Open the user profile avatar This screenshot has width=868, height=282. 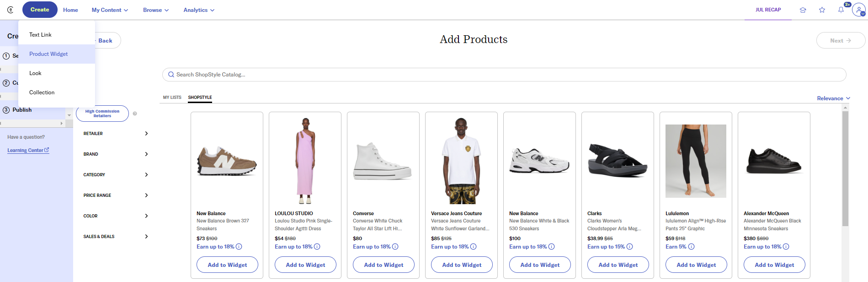click(859, 10)
